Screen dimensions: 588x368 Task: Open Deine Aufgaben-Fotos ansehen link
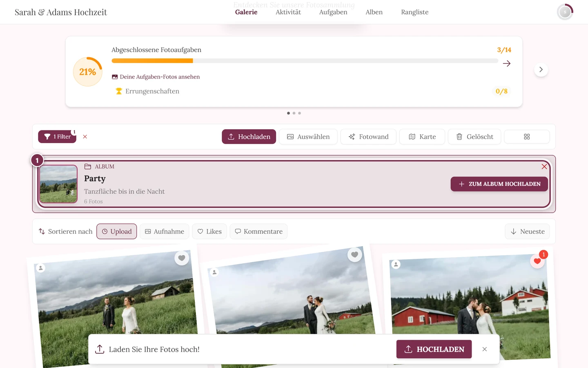click(156, 77)
